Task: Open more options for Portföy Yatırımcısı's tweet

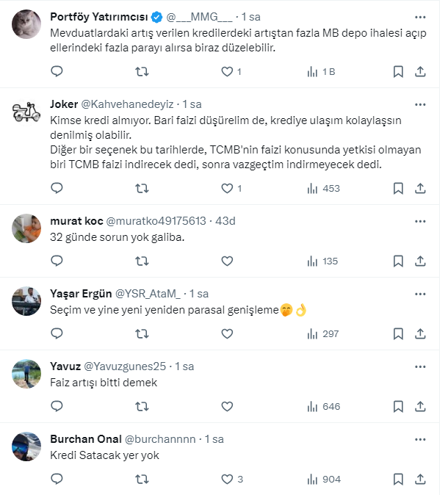Action: click(419, 16)
